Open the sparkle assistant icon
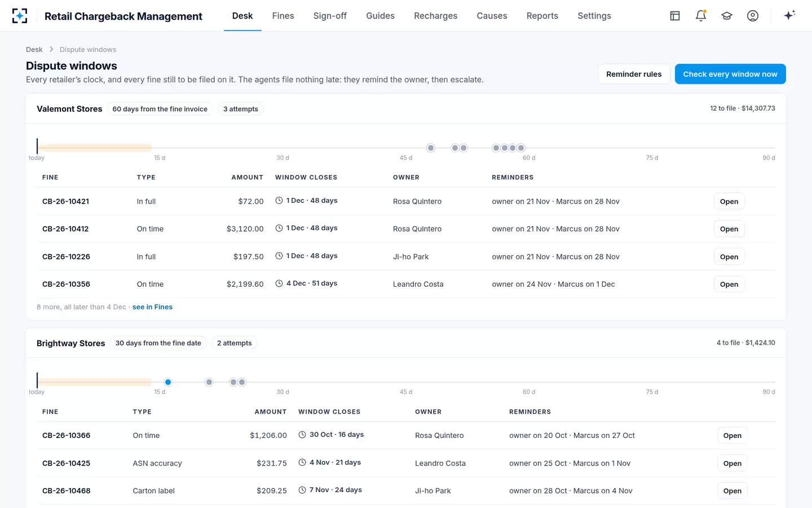This screenshot has width=812, height=508. [x=789, y=15]
